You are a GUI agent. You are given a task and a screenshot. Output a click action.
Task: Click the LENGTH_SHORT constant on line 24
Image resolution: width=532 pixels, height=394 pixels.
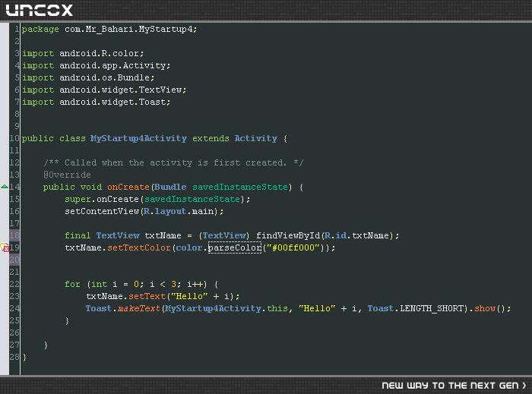[x=432, y=308]
